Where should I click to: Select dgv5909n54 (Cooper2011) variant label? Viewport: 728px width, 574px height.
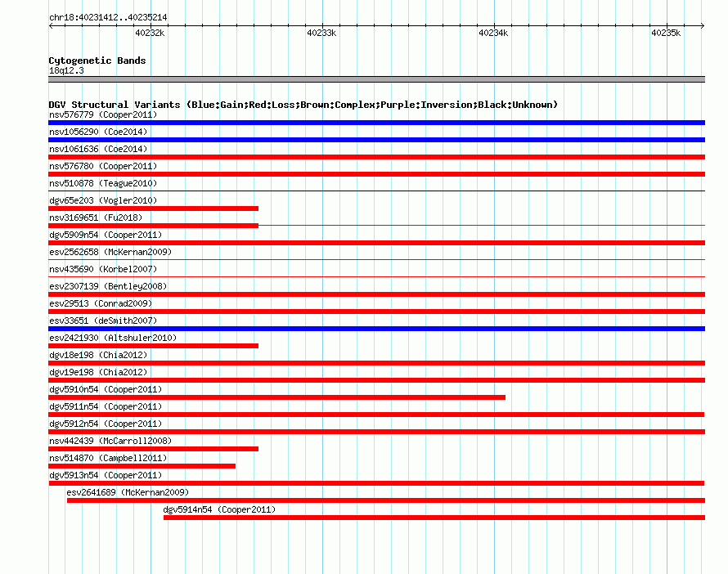(x=106, y=235)
